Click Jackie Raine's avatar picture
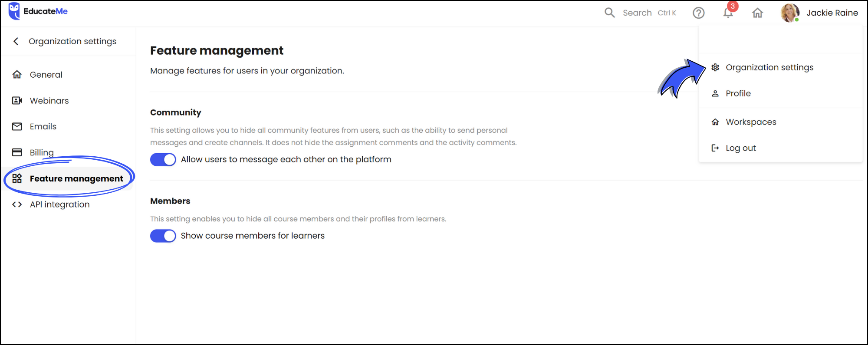The width and height of the screenshot is (868, 346). click(790, 13)
